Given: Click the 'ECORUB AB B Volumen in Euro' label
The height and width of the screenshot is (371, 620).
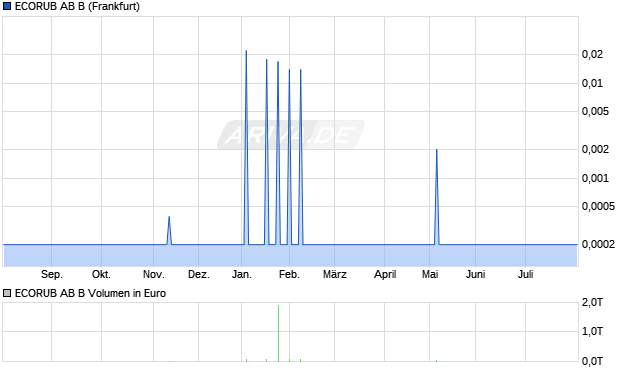Looking at the screenshot, I should [x=90, y=293].
